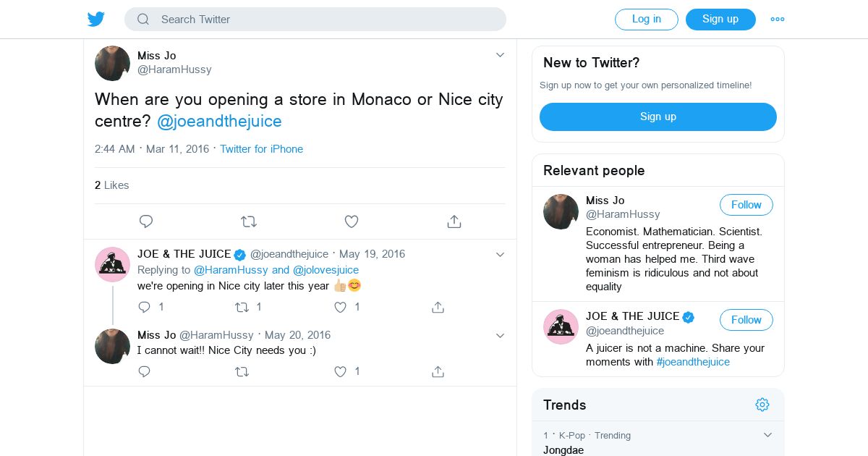Open caret menu on JOE & THE JUICE reply
The image size is (868, 456).
pos(500,254)
